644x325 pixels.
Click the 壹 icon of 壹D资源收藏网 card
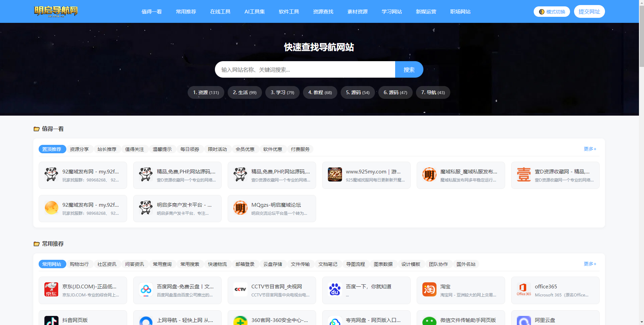pyautogui.click(x=524, y=174)
